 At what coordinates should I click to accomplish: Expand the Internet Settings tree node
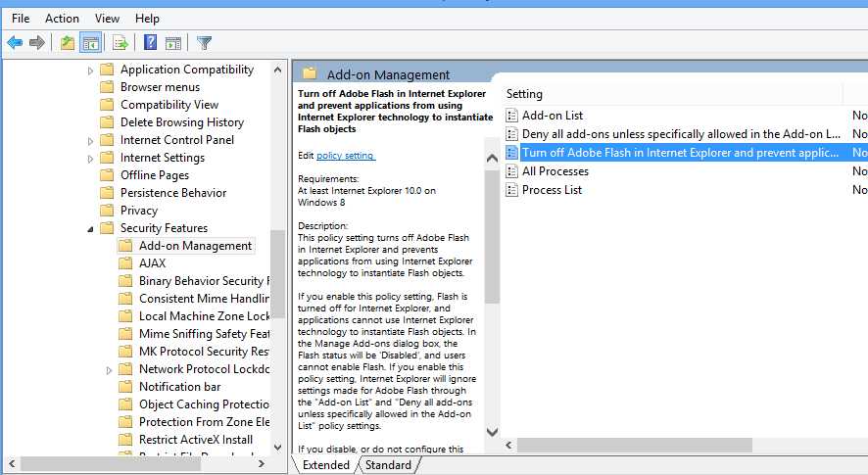point(90,159)
